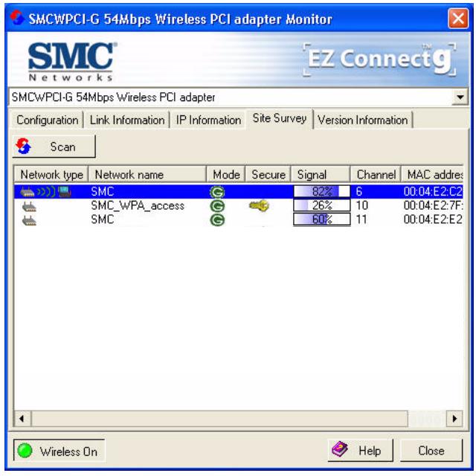This screenshot has width=476, height=476.
Task: Click the horizontal scrollbar thumb
Action: pos(219,419)
